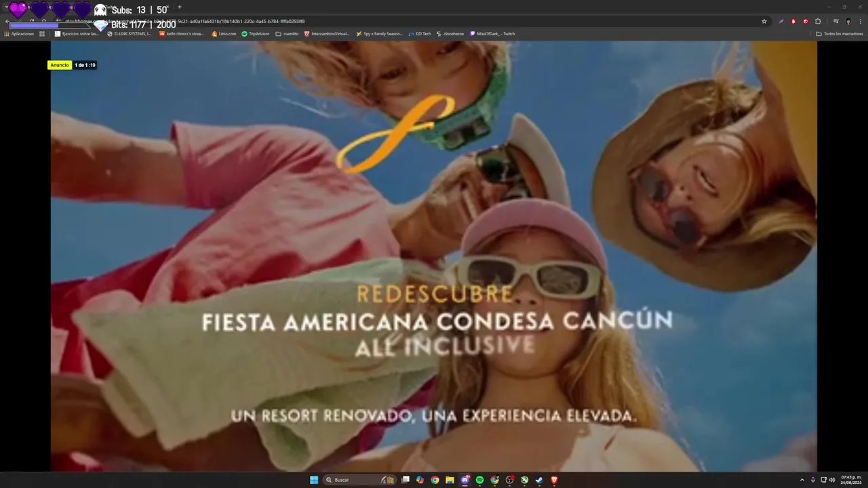The width and height of the screenshot is (868, 488).
Task: Open Steam from the taskbar
Action: click(x=539, y=480)
